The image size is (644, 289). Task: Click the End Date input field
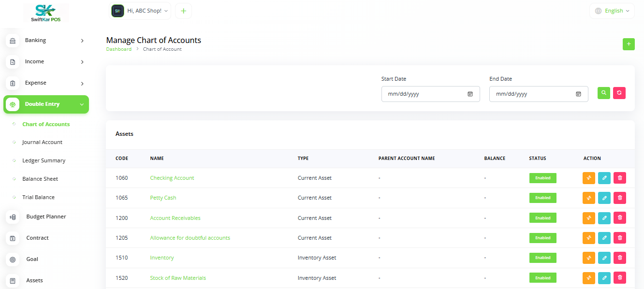click(x=532, y=94)
